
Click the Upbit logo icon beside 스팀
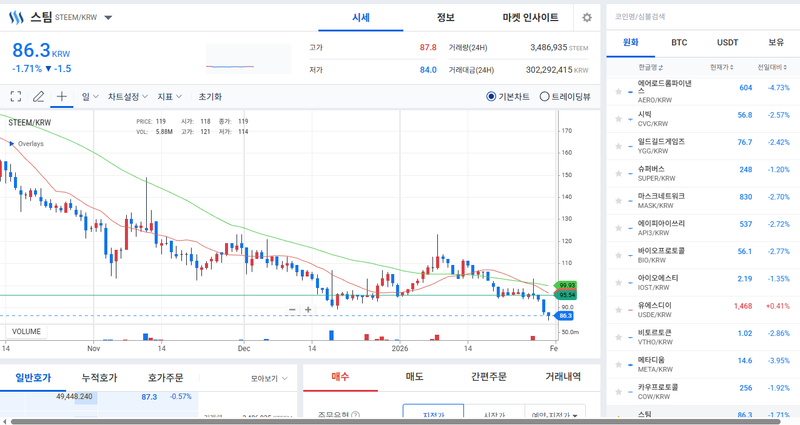[x=15, y=17]
